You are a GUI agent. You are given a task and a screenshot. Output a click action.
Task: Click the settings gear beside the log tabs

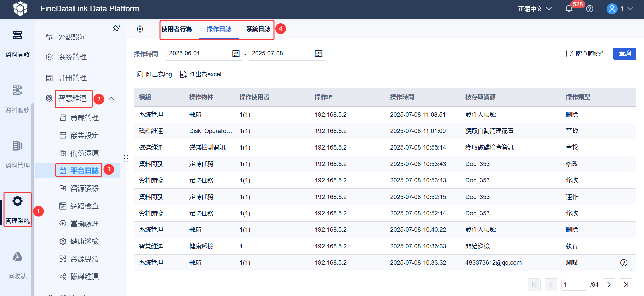coord(140,29)
